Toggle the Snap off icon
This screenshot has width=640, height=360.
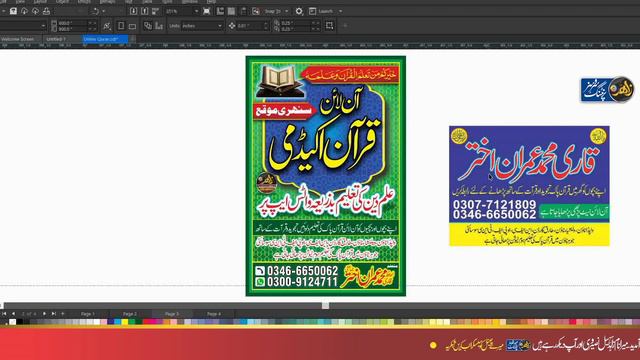256,11
